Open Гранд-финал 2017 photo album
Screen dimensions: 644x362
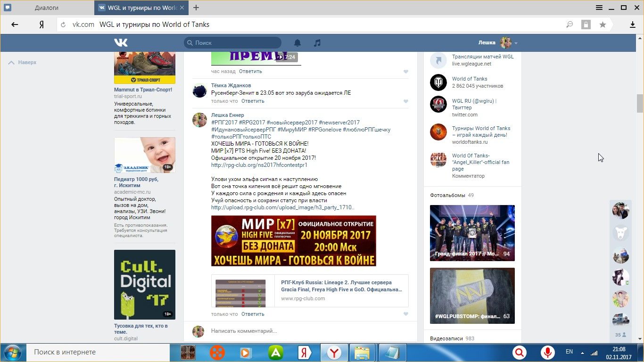[472, 233]
